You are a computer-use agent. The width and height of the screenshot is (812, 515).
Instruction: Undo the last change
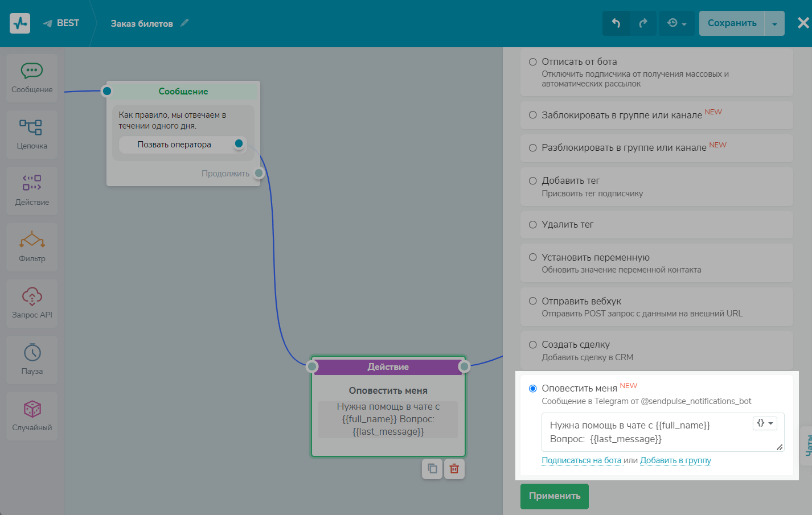pyautogui.click(x=616, y=23)
